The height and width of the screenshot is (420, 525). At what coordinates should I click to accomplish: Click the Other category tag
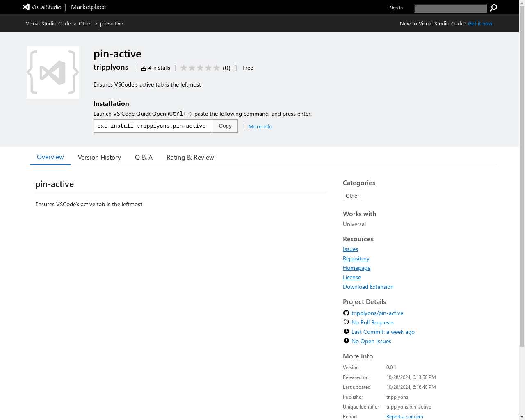click(352, 196)
